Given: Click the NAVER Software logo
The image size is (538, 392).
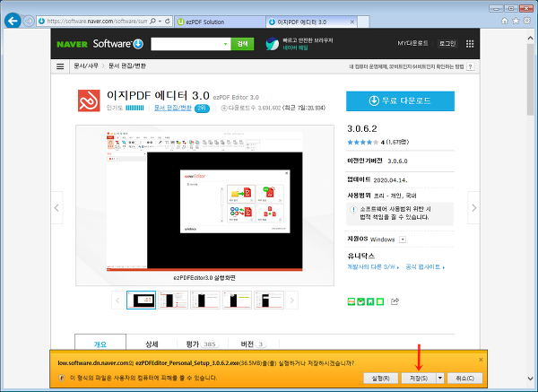Looking at the screenshot, I should [x=100, y=44].
